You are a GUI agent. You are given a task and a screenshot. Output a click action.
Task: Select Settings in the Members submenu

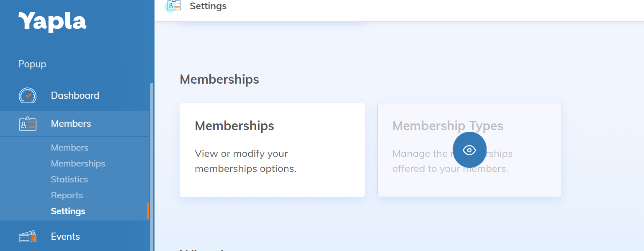click(68, 211)
